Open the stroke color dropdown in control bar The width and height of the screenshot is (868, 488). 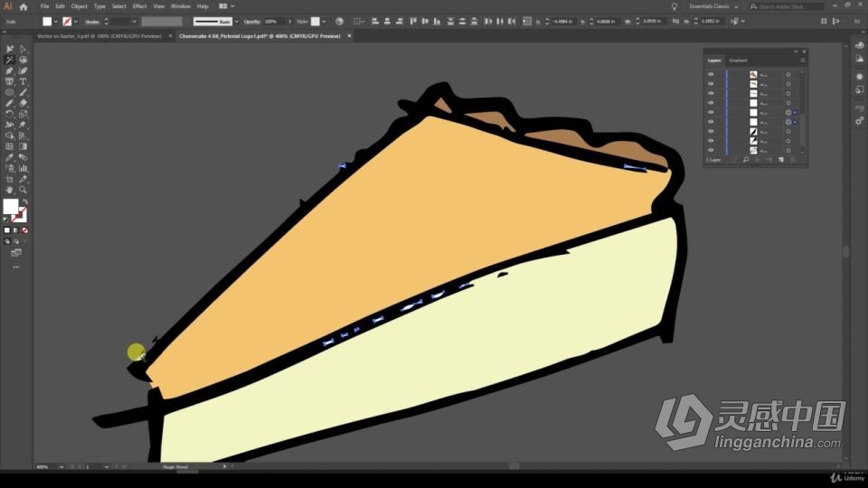tap(76, 22)
